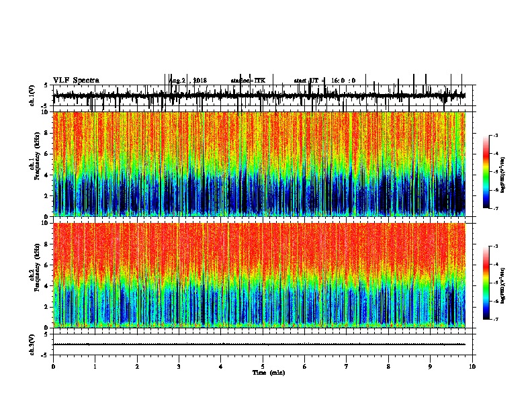Screen dimensions: 532x411
Task: Click the "4" kHz tick on ch.2 axis
Action: (46, 286)
